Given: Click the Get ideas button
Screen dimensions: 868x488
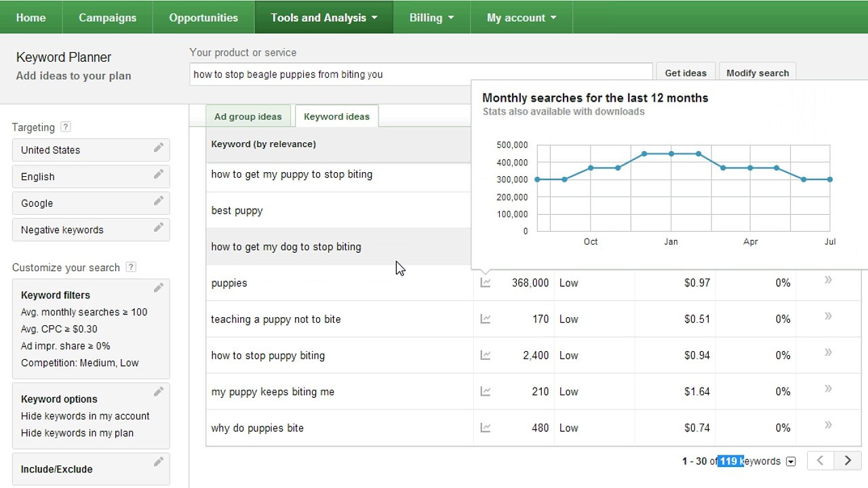Looking at the screenshot, I should (x=686, y=73).
